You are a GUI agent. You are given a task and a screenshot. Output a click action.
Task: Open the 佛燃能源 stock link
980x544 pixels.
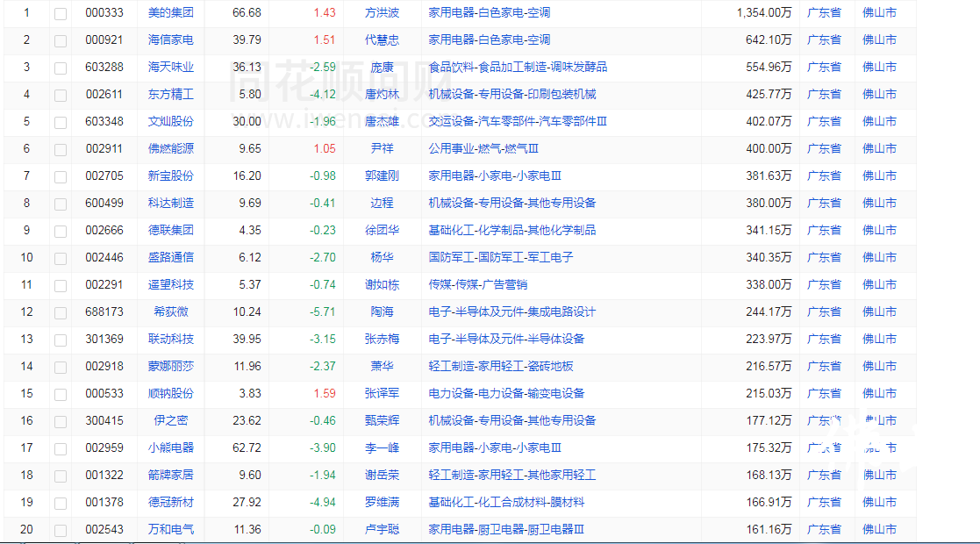pyautogui.click(x=170, y=149)
